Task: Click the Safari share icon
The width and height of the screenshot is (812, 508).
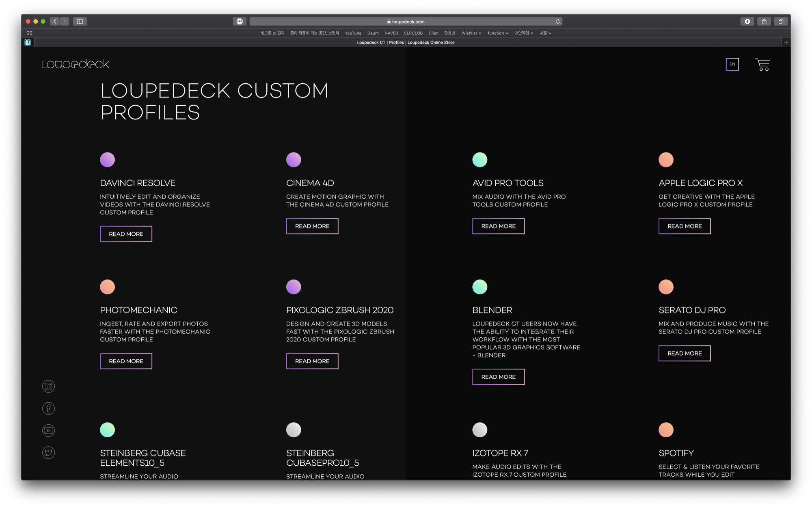Action: tap(764, 22)
